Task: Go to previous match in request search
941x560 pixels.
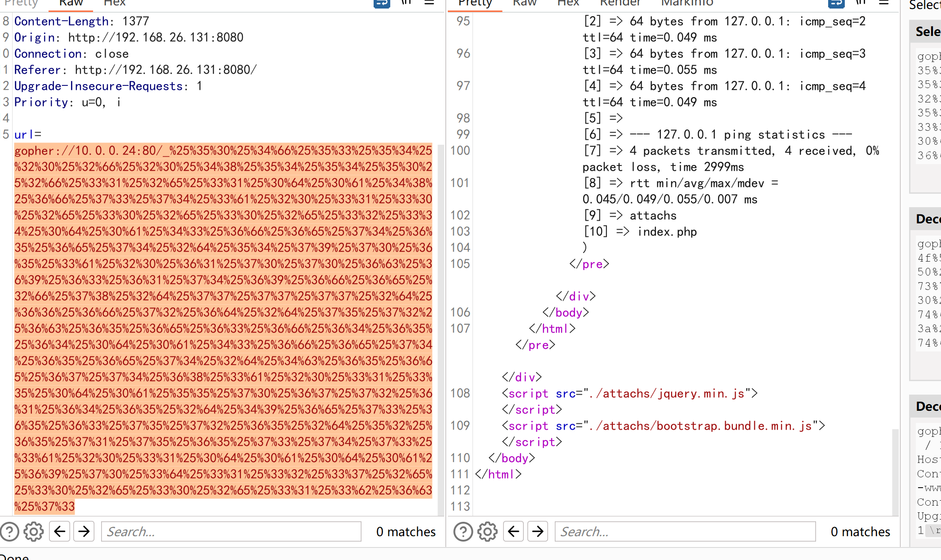Action: click(59, 532)
